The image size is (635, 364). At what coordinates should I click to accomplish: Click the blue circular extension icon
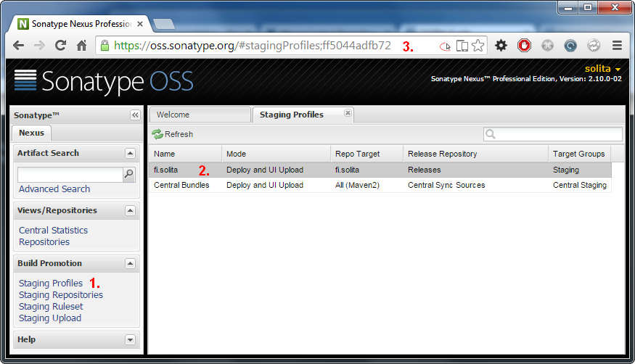(x=570, y=46)
